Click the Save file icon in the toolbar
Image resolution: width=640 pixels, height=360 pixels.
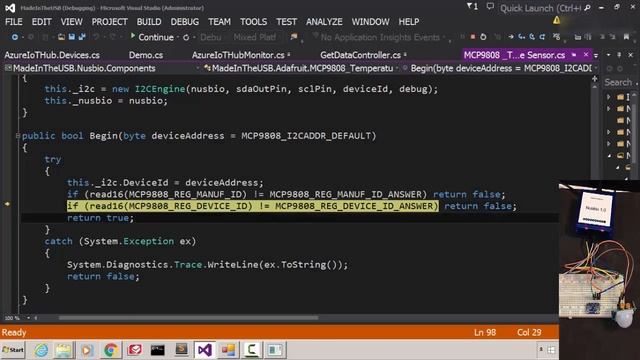[72, 37]
